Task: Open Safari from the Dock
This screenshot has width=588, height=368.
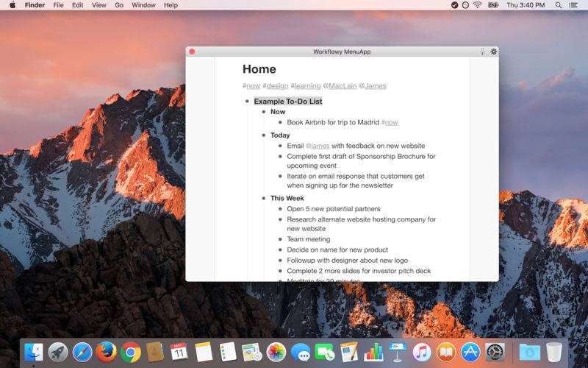Action: click(82, 353)
